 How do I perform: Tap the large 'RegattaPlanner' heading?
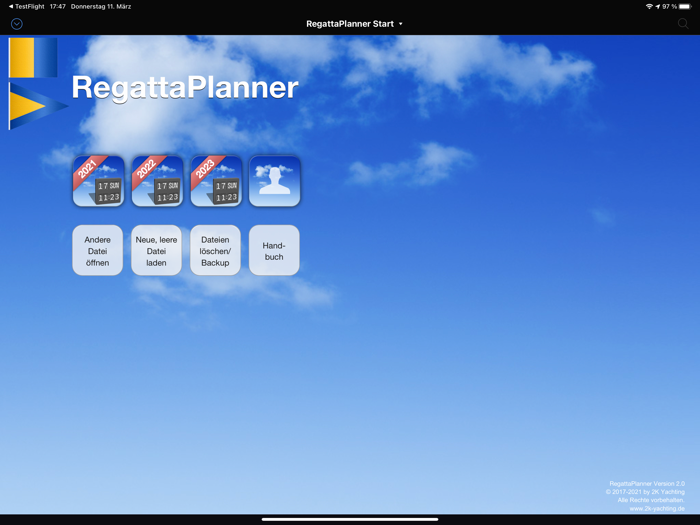[x=185, y=88]
